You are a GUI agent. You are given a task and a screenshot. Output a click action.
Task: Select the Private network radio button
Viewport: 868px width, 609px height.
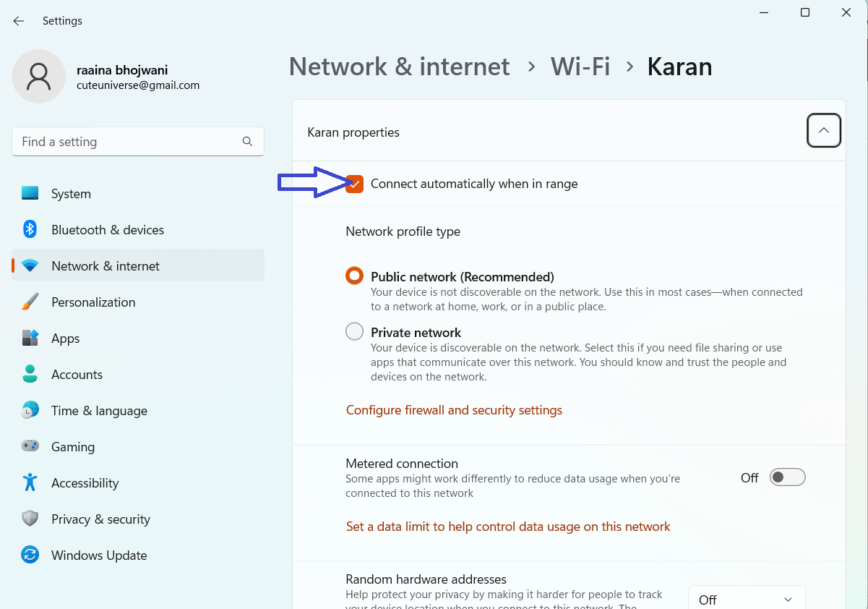pyautogui.click(x=354, y=332)
